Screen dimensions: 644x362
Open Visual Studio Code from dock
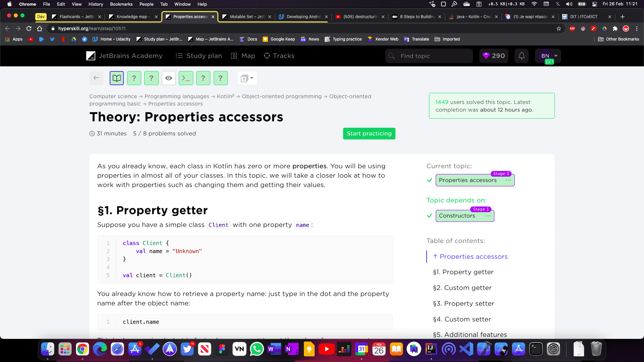[466, 349]
